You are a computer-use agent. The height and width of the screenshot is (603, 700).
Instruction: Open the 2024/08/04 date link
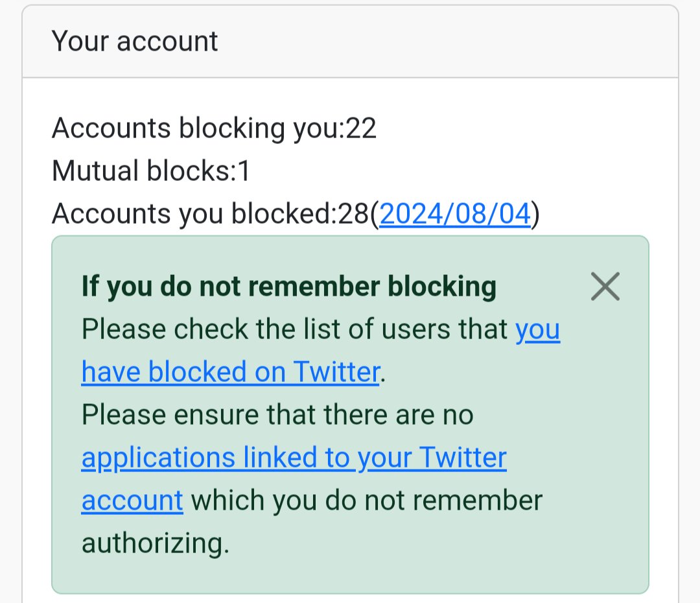455,213
